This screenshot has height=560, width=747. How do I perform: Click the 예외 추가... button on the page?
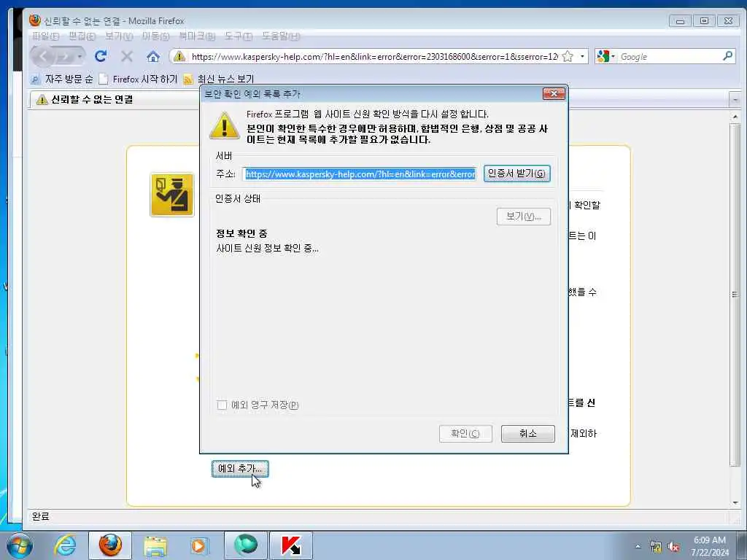click(240, 469)
